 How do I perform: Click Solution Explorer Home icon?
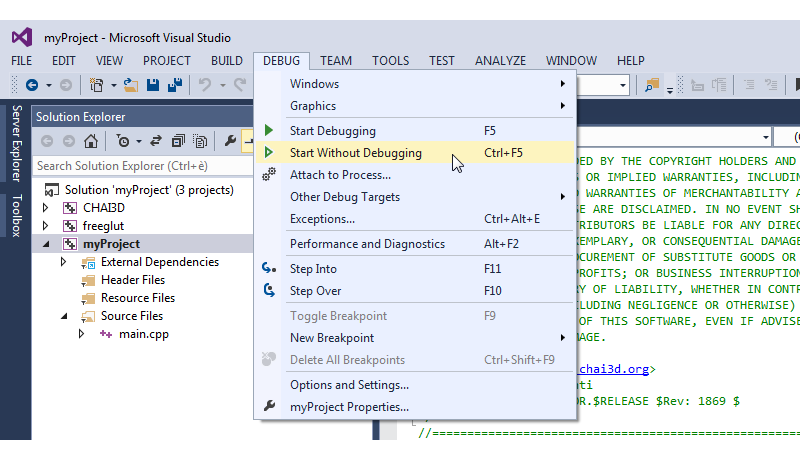[x=91, y=141]
